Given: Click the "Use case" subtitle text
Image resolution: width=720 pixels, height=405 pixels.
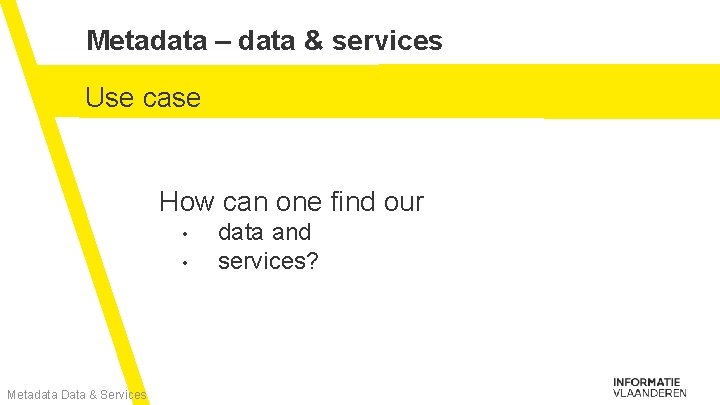Looking at the screenshot, I should [143, 98].
